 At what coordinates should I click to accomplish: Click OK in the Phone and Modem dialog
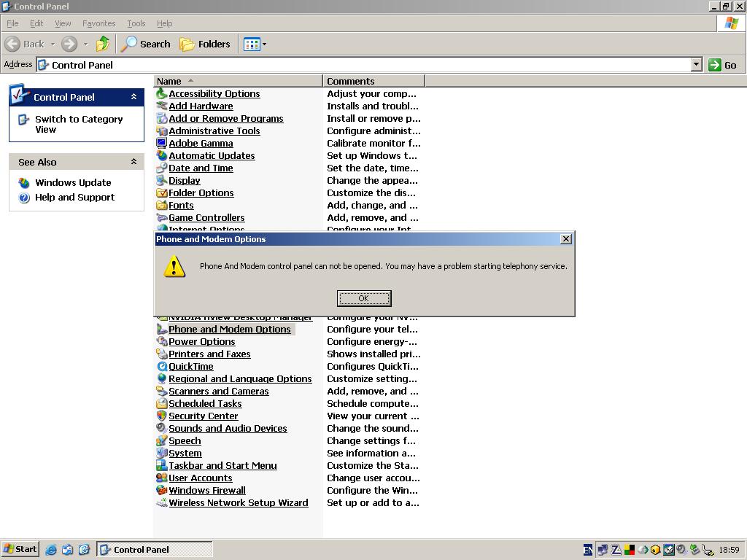364,298
